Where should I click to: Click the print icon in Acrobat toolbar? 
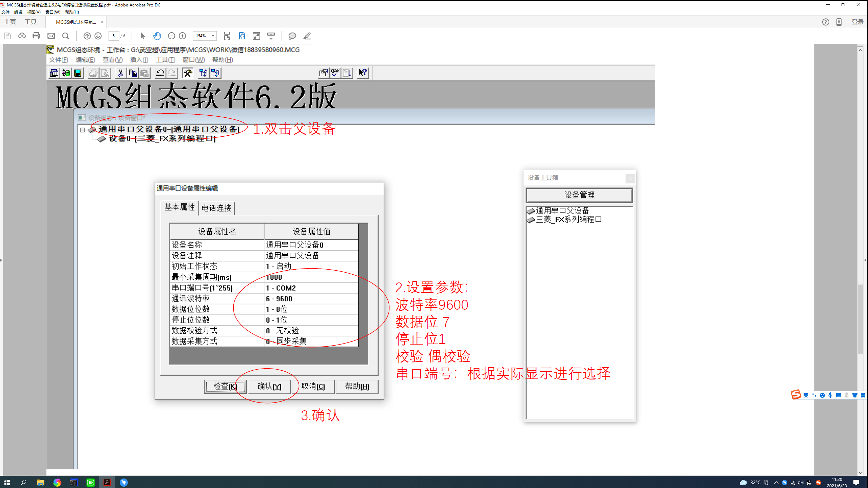(36, 36)
